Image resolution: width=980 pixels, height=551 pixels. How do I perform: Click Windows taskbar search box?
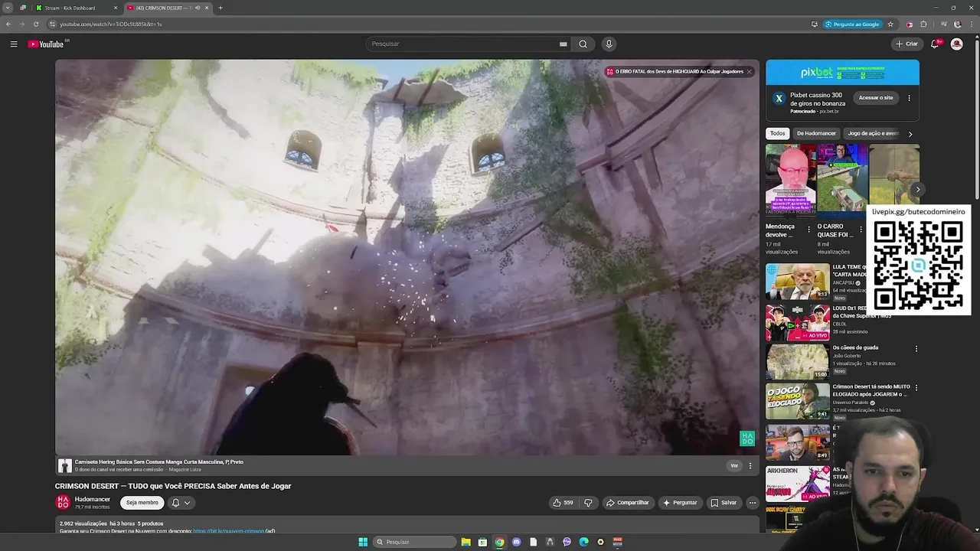pos(414,542)
